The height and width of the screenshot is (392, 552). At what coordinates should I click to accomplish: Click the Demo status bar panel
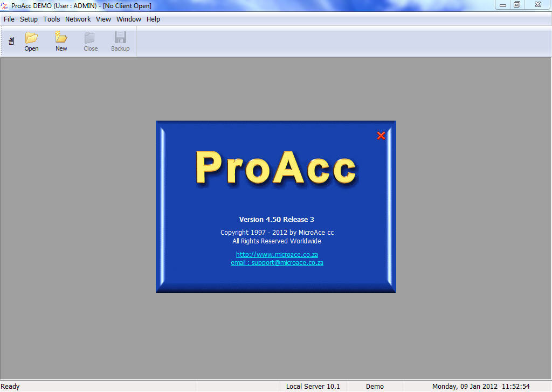click(x=374, y=386)
